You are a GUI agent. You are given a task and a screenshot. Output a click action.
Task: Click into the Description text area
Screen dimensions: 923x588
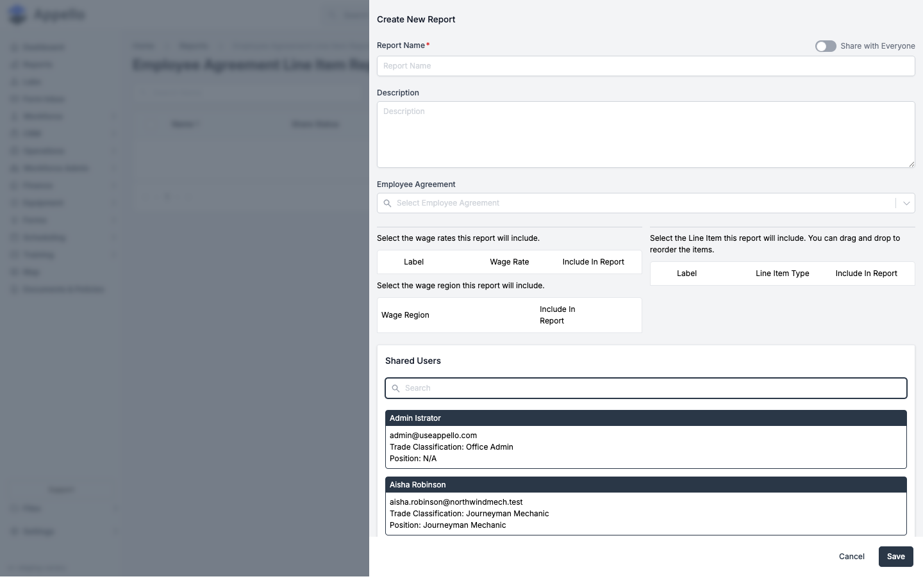645,135
